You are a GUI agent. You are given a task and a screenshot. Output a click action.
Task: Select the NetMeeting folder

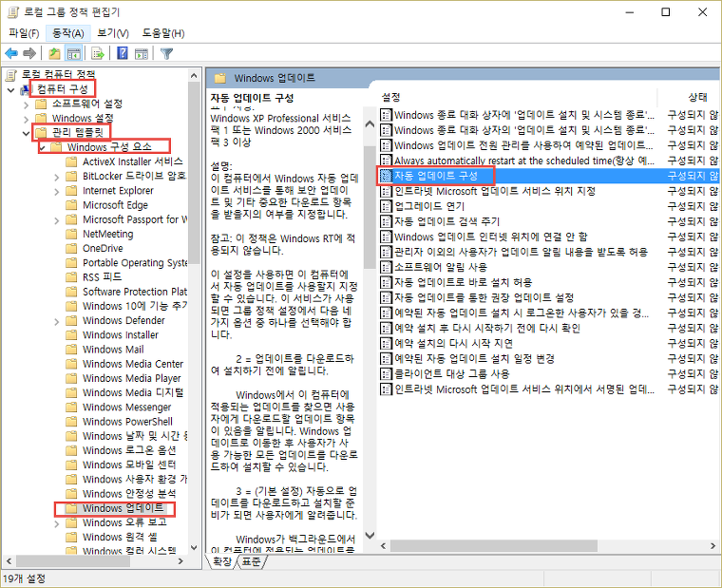tap(107, 234)
